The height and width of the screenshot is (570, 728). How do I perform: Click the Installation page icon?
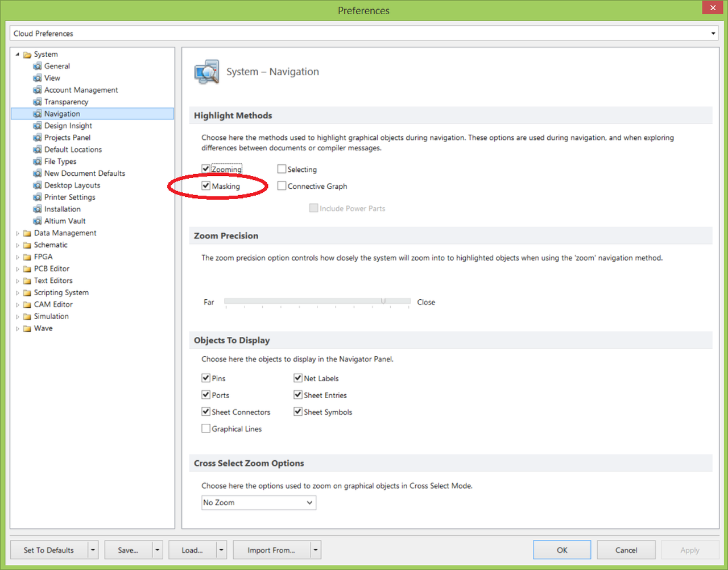click(x=38, y=209)
